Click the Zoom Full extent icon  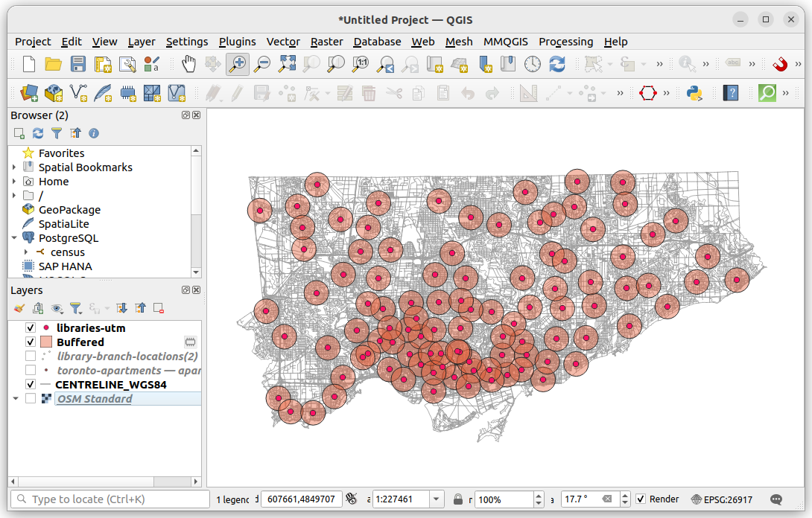click(286, 65)
